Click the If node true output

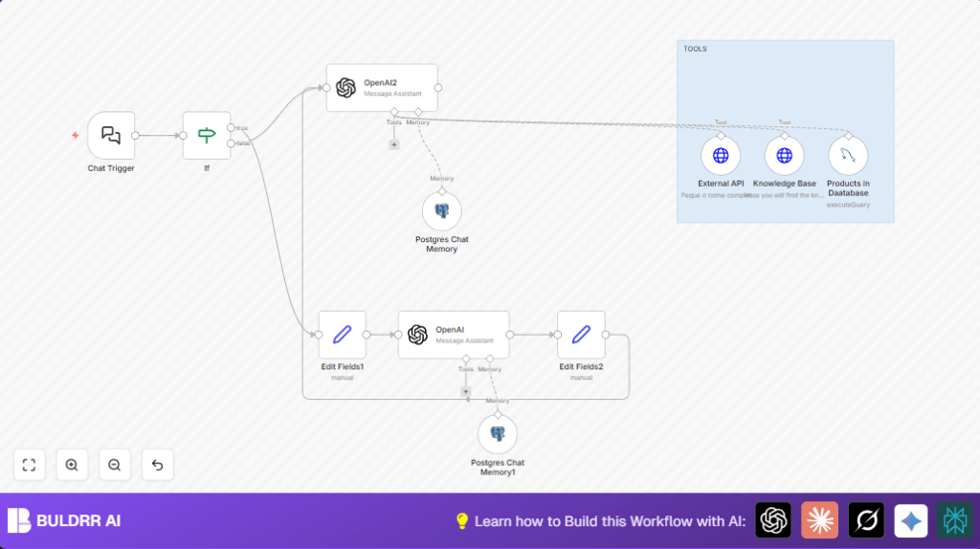click(232, 127)
